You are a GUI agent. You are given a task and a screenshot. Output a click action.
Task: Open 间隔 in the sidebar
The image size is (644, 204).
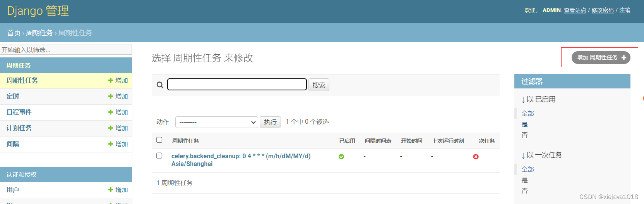[13, 144]
